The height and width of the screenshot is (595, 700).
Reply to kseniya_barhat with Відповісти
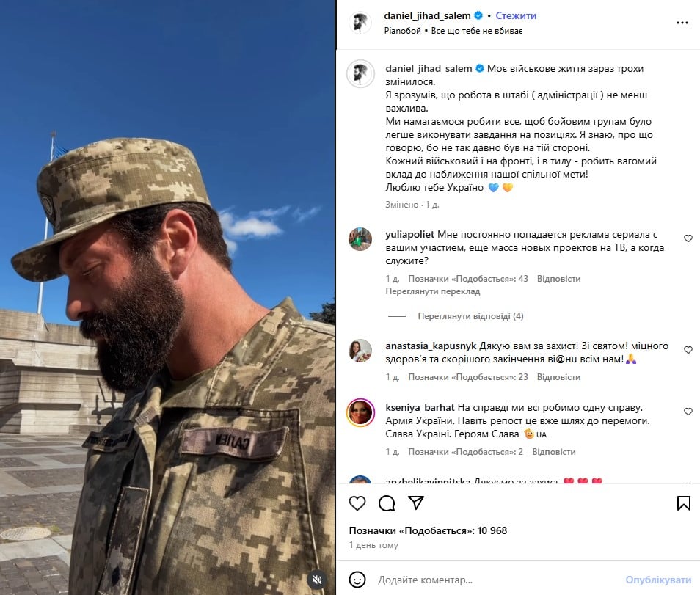[553, 452]
